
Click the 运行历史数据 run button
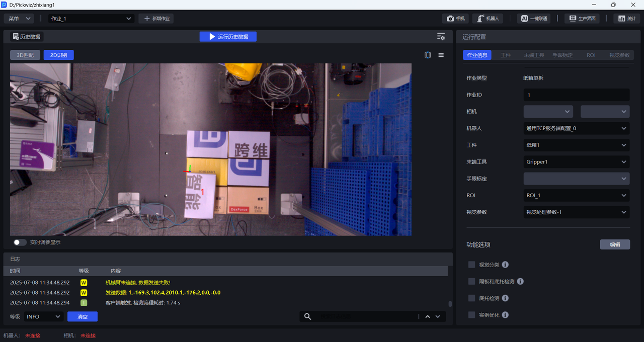[228, 37]
